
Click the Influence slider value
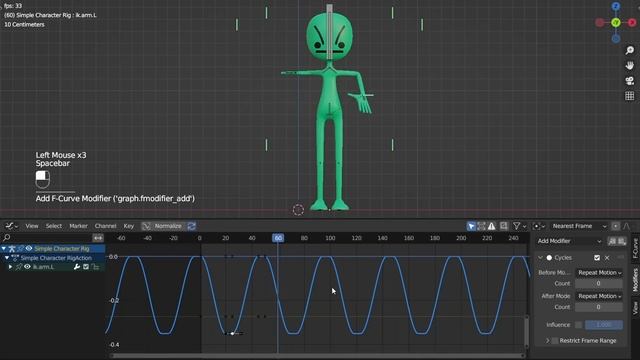click(x=604, y=325)
